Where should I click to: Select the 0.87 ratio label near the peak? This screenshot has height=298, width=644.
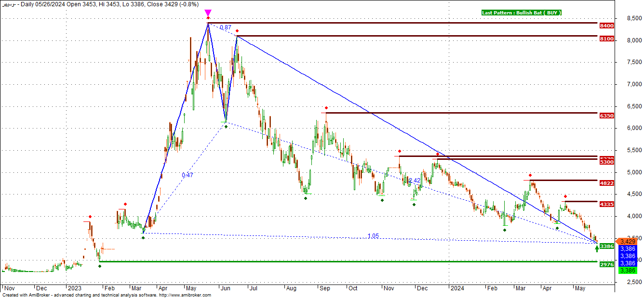pos(225,28)
